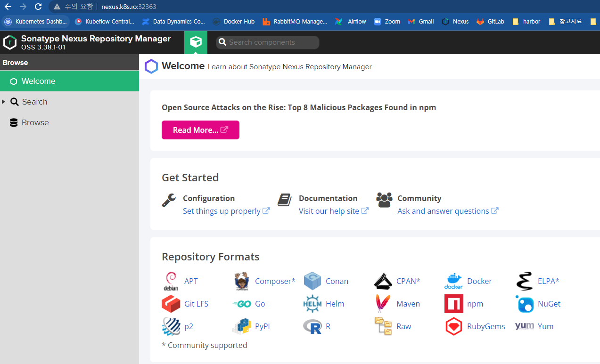Click the ELPA logo icon

coord(525,281)
